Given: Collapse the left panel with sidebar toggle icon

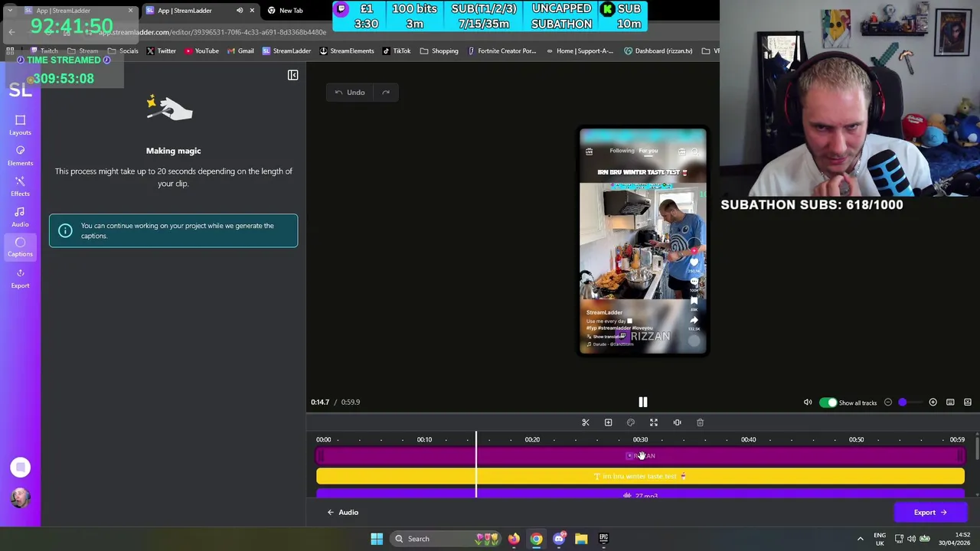Looking at the screenshot, I should pyautogui.click(x=292, y=75).
